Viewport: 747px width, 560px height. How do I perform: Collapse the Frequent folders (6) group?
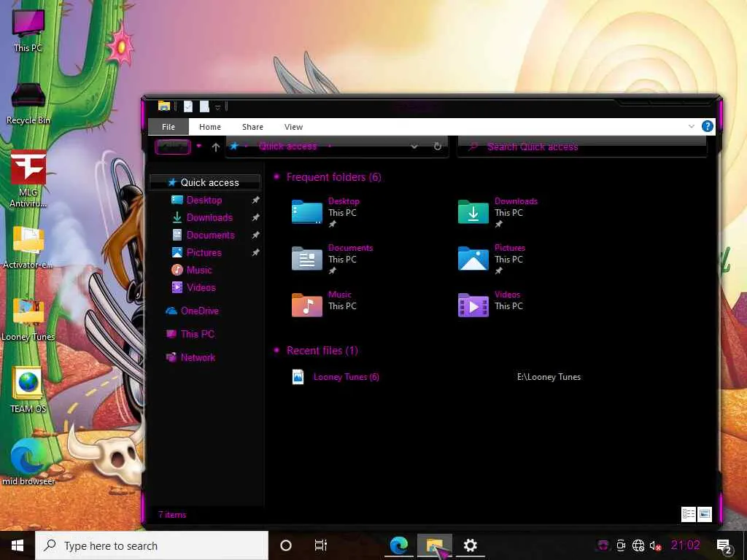coord(276,177)
